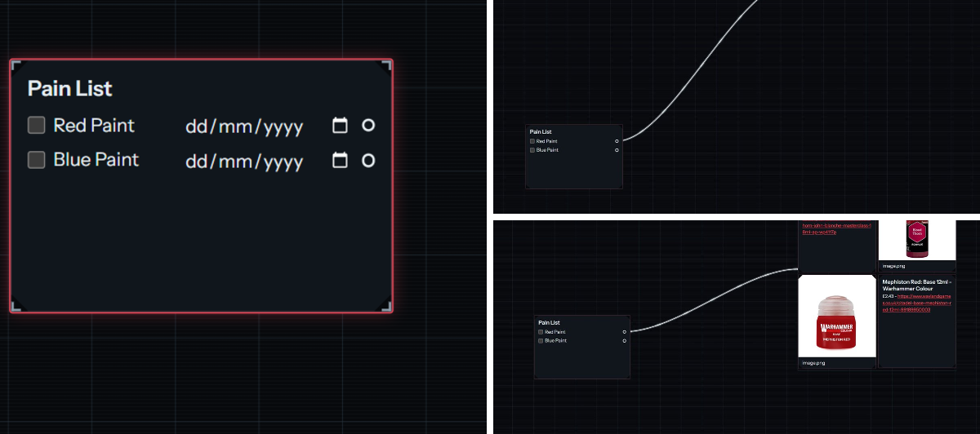The width and height of the screenshot is (980, 434).
Task: Check Blue Paint box in top-right view card
Action: [532, 150]
